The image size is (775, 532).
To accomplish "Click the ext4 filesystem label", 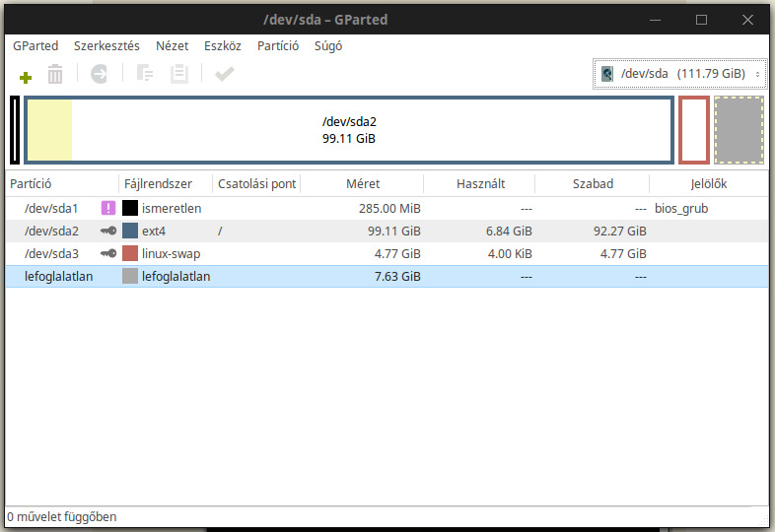I will pos(154,232).
